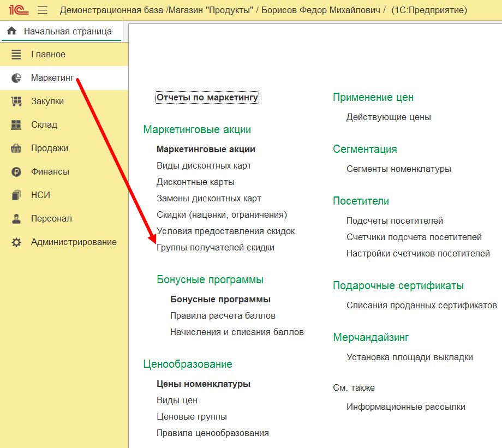Click the Персонал person icon
502x448 pixels.
pos(16,219)
